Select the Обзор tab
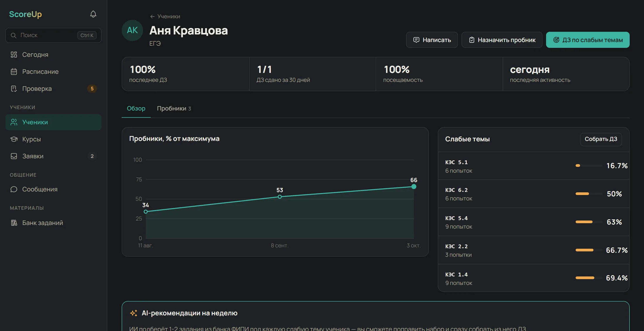 [x=136, y=109]
